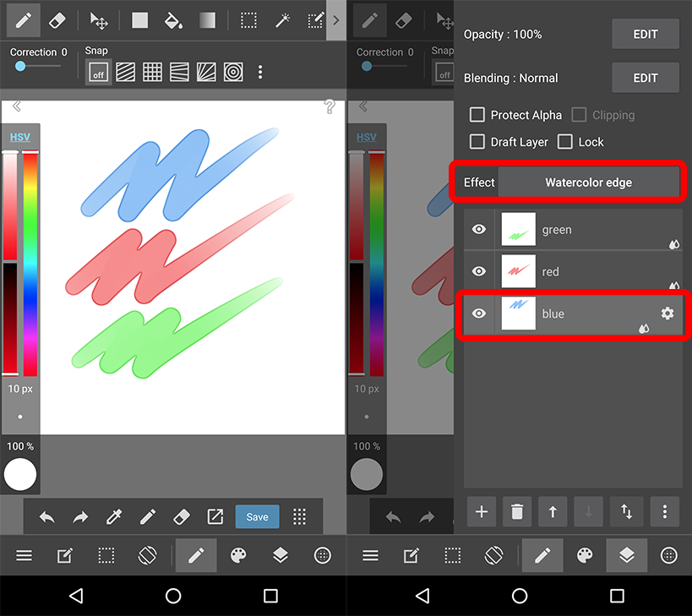Expand more tools with the right chevron
Viewport: 692px width, 616px height.
[x=336, y=20]
